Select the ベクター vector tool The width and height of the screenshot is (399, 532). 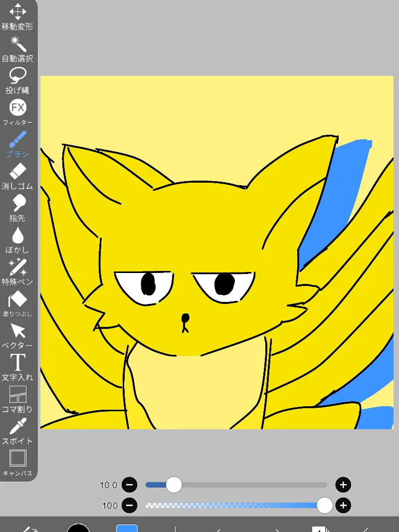point(17,336)
